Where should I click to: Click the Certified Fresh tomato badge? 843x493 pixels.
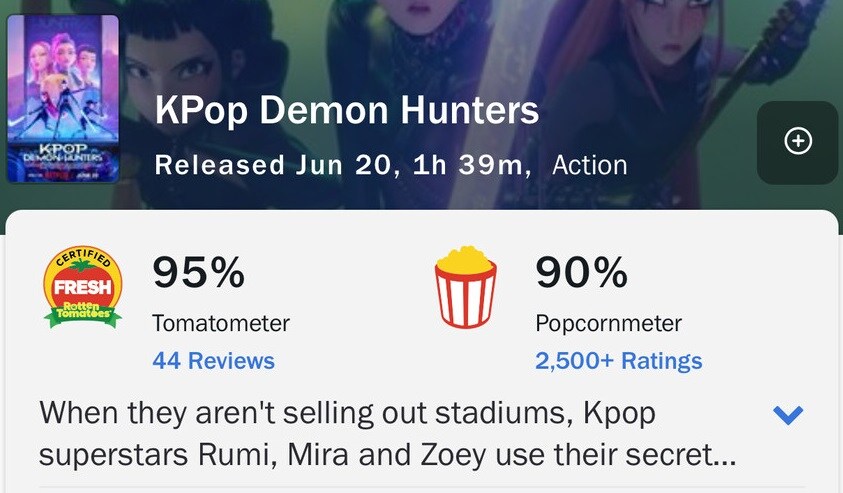pyautogui.click(x=83, y=287)
